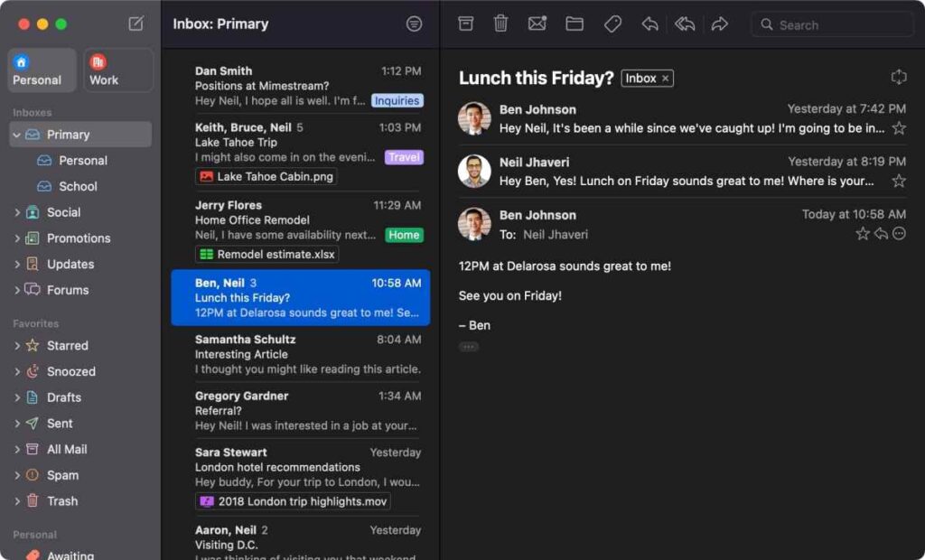Archive the selected conversation
Image resolution: width=925 pixels, height=560 pixels.
465,23
